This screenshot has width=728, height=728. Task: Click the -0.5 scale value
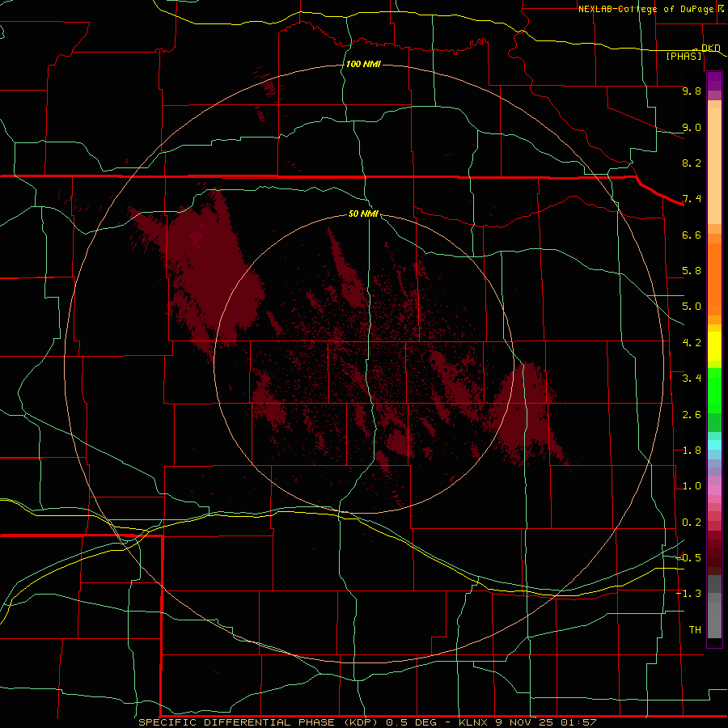689,557
